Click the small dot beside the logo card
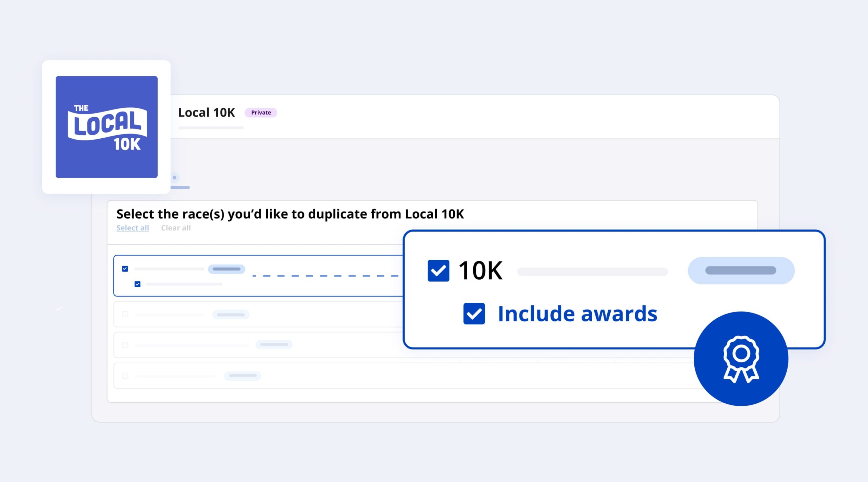This screenshot has height=482, width=868. (175, 178)
